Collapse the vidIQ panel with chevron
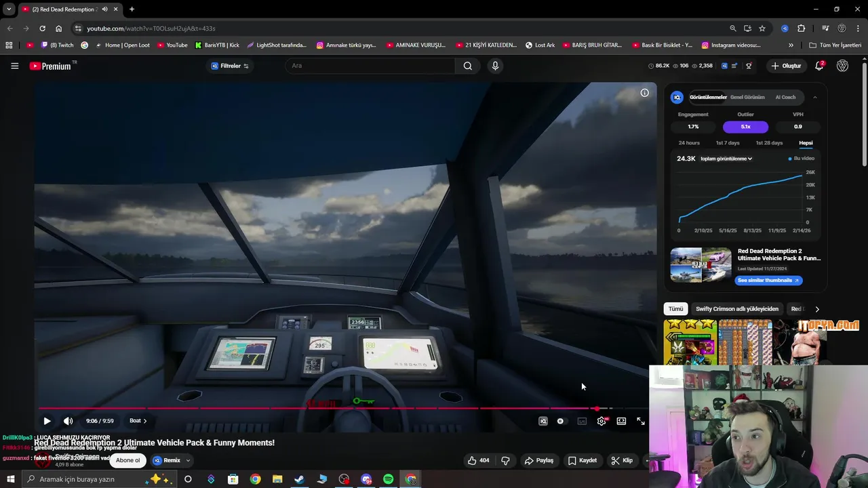Viewport: 868px width, 488px height. [x=815, y=97]
